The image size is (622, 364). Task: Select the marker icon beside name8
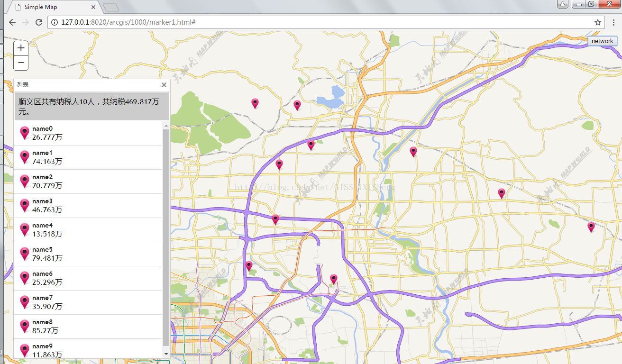pyautogui.click(x=25, y=327)
